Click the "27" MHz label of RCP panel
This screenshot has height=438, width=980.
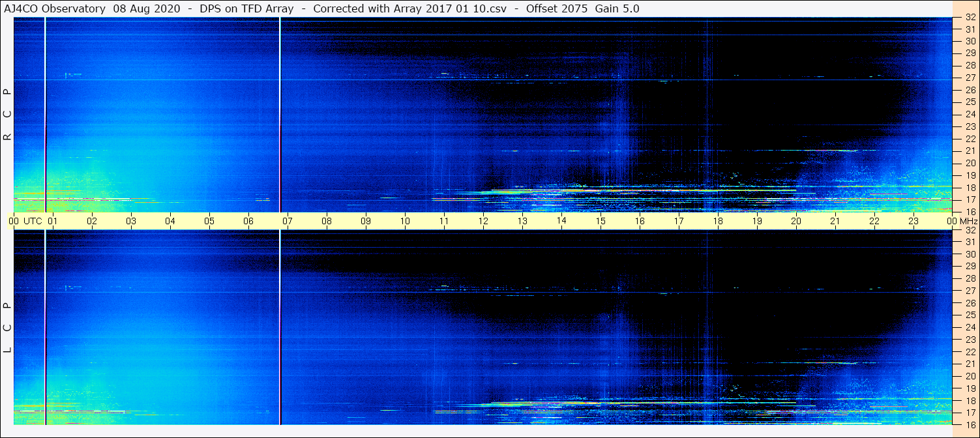(970, 78)
